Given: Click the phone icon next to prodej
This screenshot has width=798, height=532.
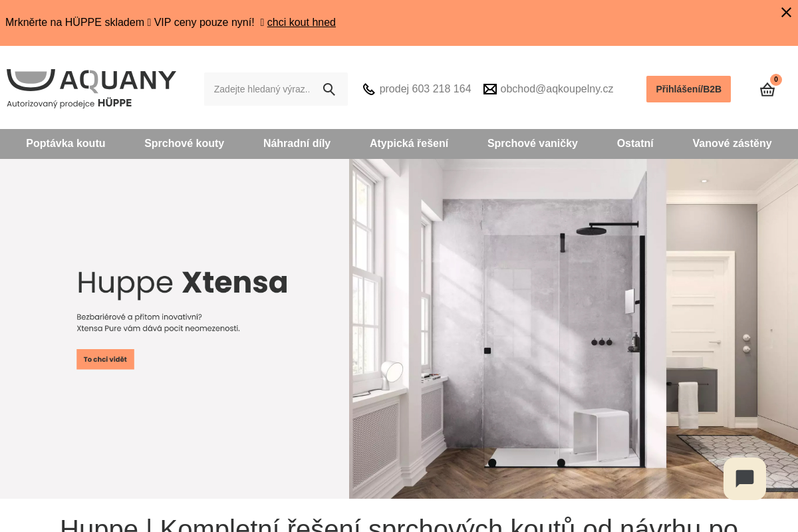Looking at the screenshot, I should click(x=369, y=89).
